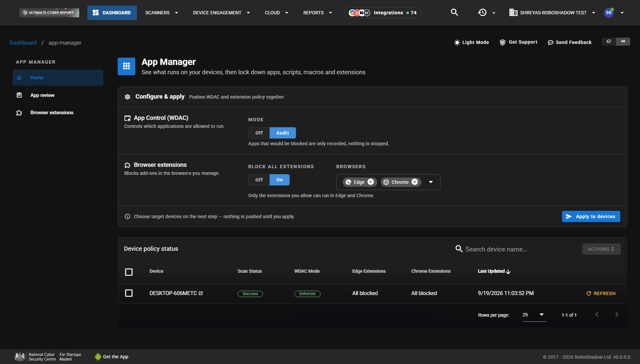Screen dimensions: 640x364
Task: Click the SK user avatar
Action: tap(609, 13)
